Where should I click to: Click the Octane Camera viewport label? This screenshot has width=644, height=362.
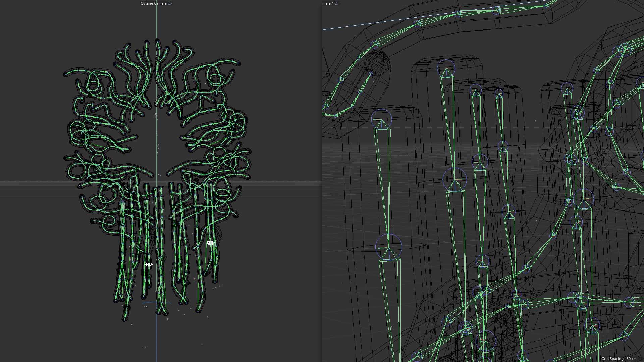coord(154,3)
